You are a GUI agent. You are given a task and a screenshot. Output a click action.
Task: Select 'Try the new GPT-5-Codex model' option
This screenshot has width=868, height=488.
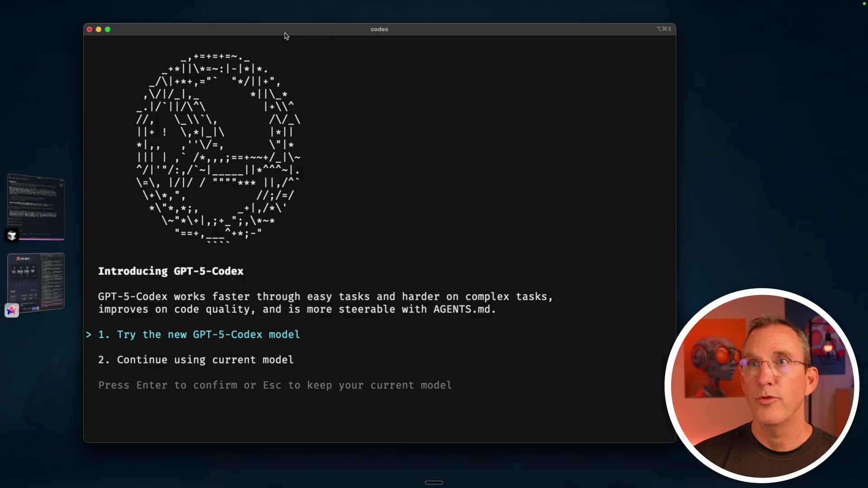pos(199,335)
